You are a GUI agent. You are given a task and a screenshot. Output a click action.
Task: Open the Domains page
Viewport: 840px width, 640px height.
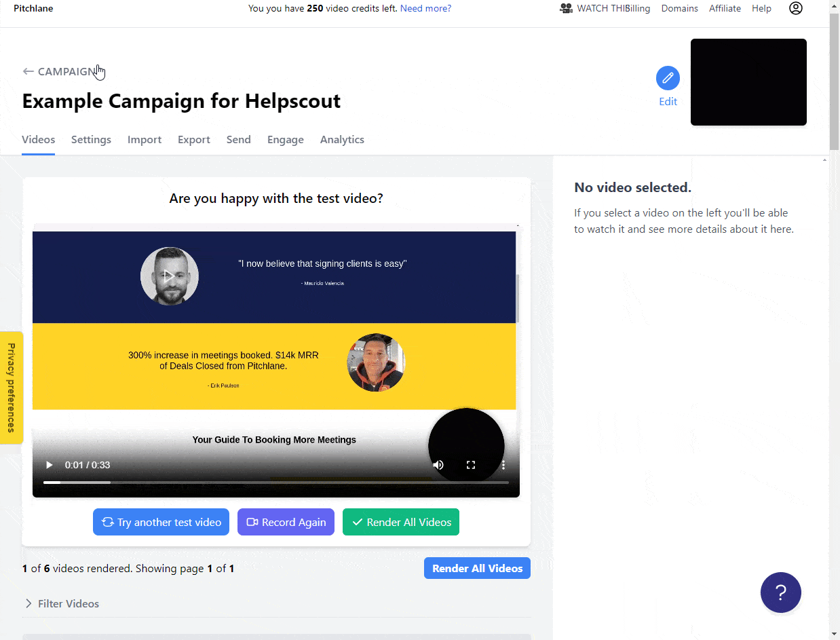680,9
